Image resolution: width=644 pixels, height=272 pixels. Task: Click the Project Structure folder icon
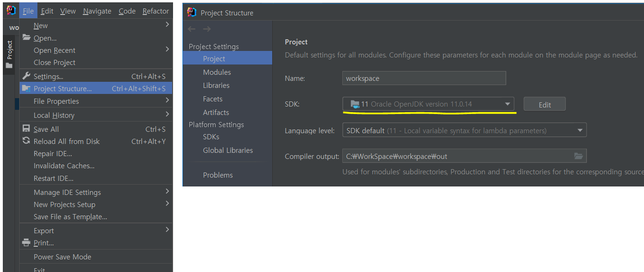(x=26, y=88)
